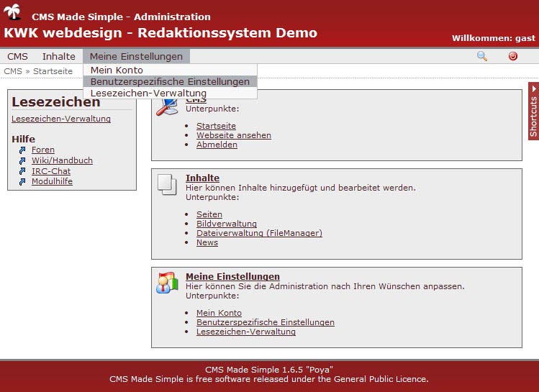Click the arrow icon beside Modulhilfe
The height and width of the screenshot is (392, 539).
[22, 181]
